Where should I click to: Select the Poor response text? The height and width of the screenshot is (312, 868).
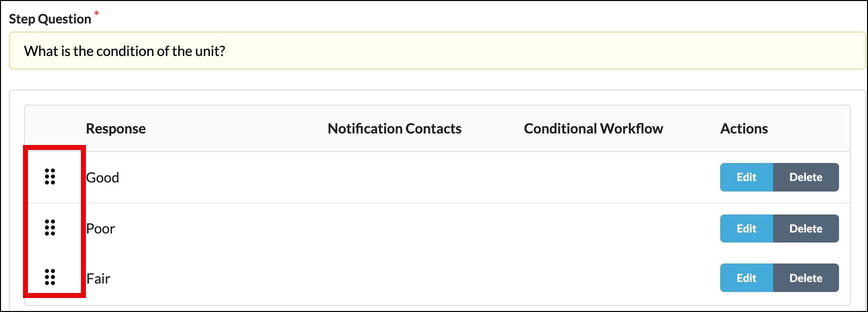(x=101, y=229)
